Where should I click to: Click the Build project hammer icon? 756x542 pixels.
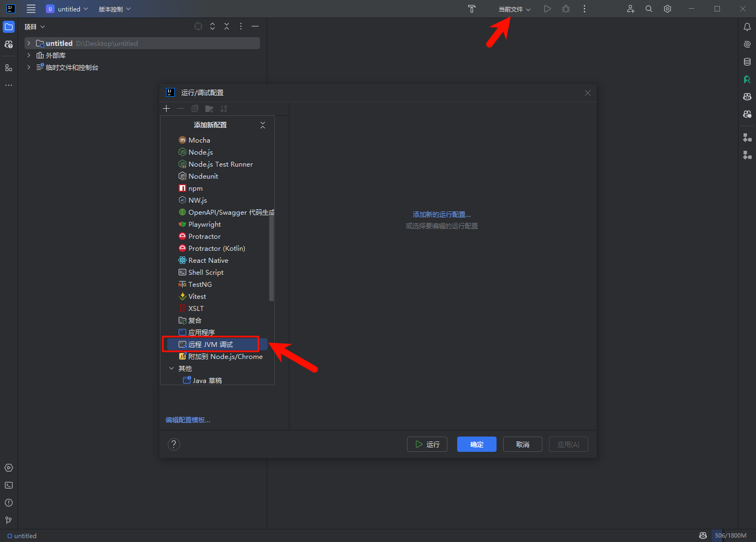[472, 9]
